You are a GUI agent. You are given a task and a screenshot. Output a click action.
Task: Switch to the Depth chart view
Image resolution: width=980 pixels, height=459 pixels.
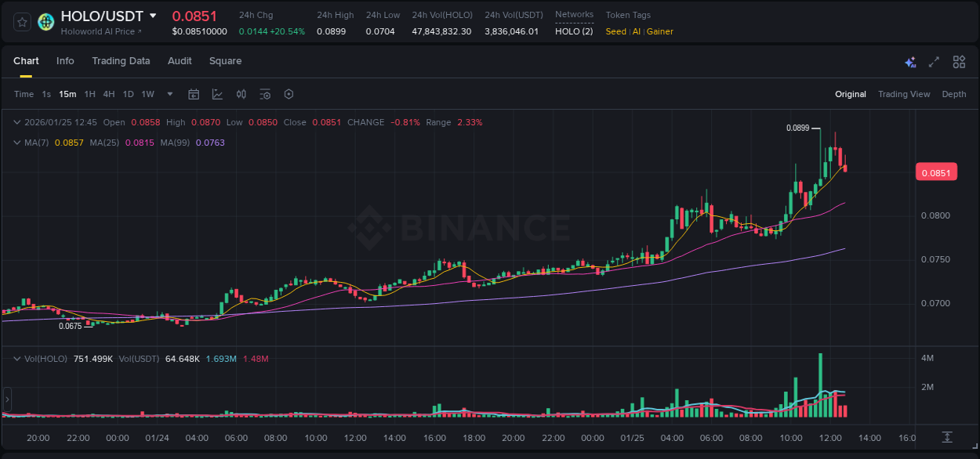(x=953, y=94)
